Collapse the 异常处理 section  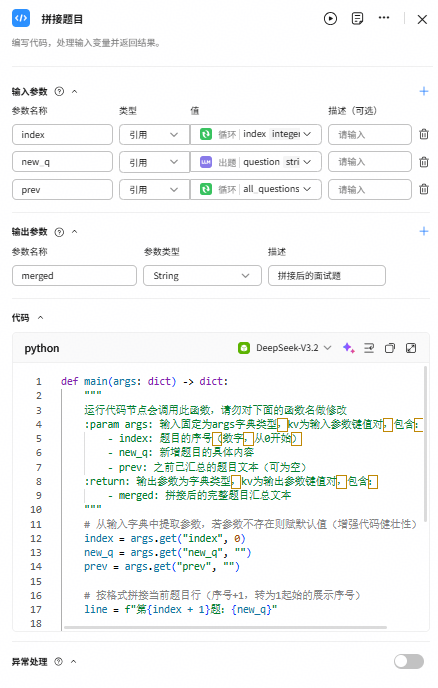74,662
